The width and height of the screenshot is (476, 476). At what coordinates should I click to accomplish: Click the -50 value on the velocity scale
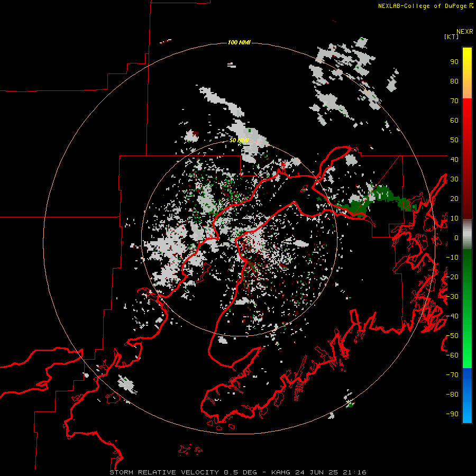click(x=452, y=336)
